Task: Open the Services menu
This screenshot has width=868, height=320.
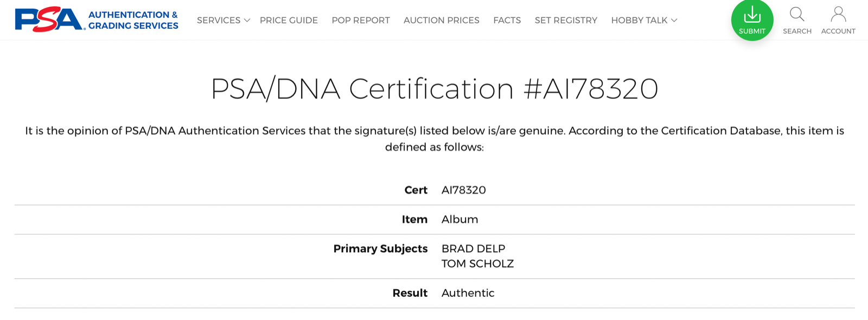Action: pos(219,20)
